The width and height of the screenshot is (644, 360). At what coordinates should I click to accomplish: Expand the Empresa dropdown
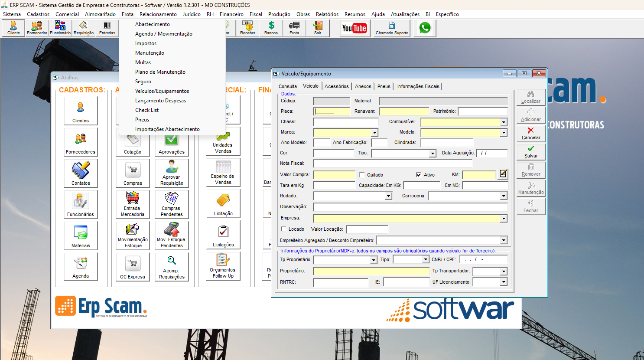point(504,219)
